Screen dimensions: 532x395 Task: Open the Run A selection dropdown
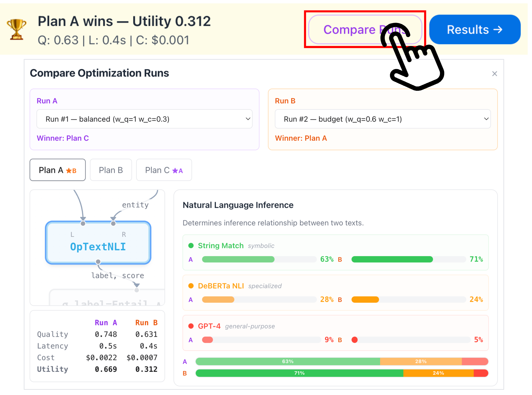point(144,119)
